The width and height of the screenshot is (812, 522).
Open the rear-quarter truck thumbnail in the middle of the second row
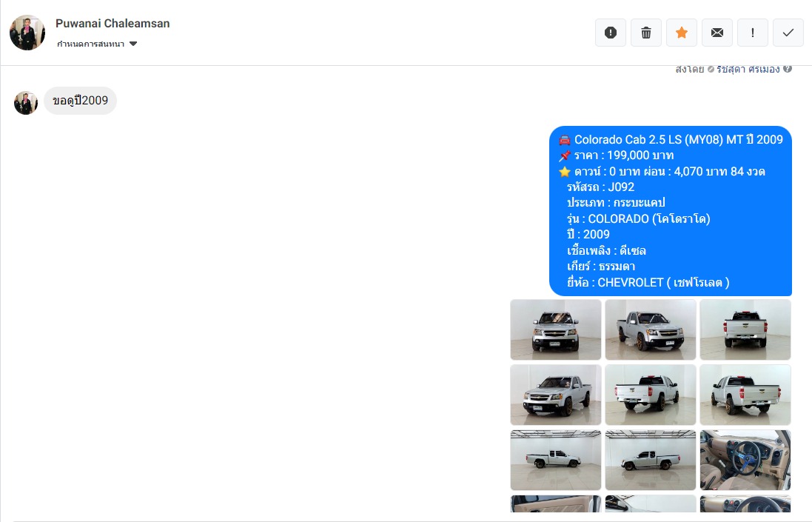(x=651, y=395)
